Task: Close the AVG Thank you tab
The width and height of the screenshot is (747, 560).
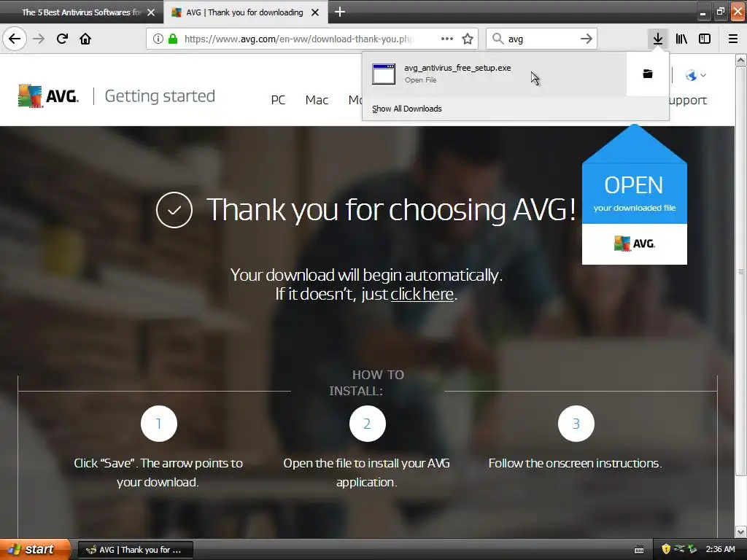Action: (x=315, y=12)
